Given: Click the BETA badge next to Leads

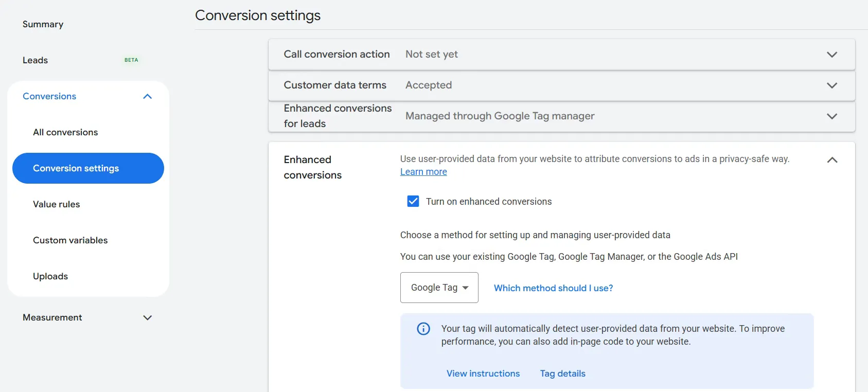Looking at the screenshot, I should 131,60.
